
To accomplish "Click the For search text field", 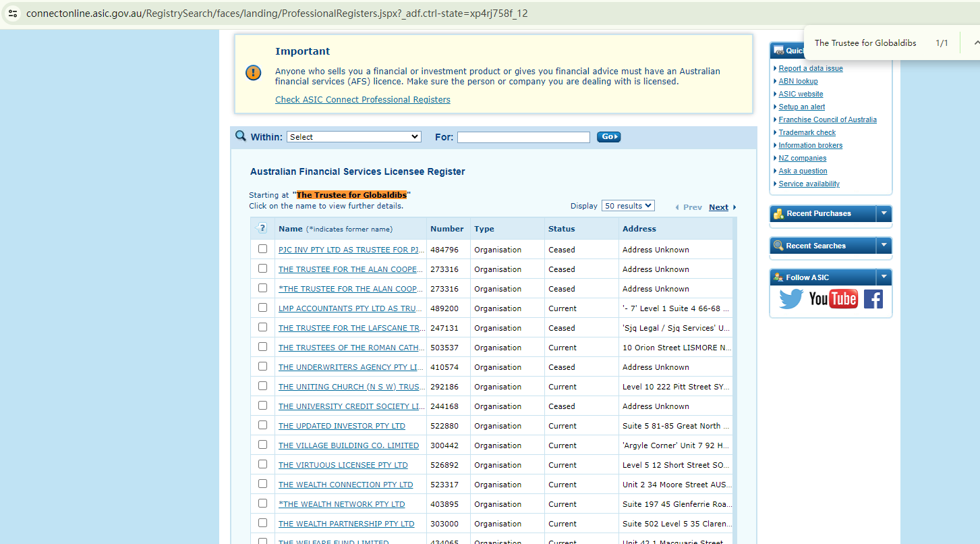I will pyautogui.click(x=523, y=137).
